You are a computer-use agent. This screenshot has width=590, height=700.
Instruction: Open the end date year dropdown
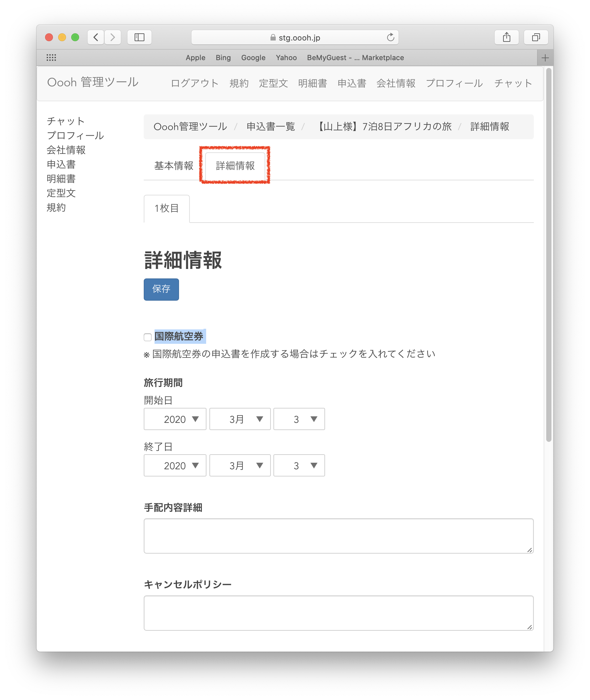(x=175, y=465)
